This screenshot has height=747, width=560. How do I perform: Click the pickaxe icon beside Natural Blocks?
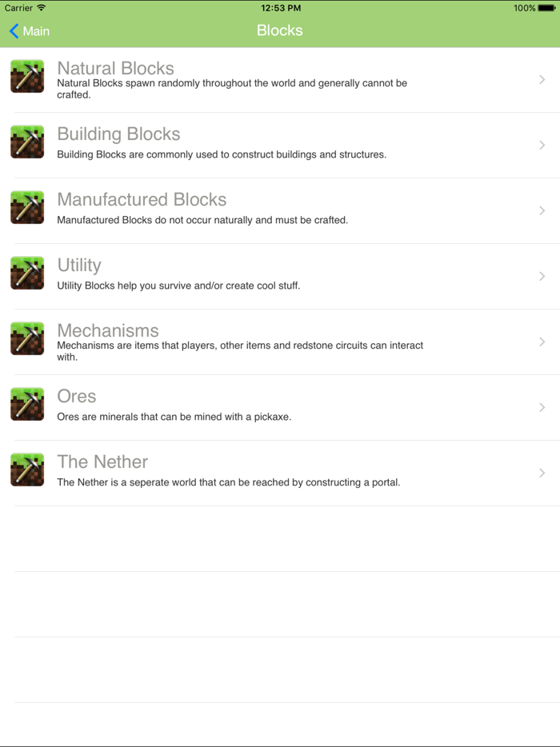(x=26, y=77)
